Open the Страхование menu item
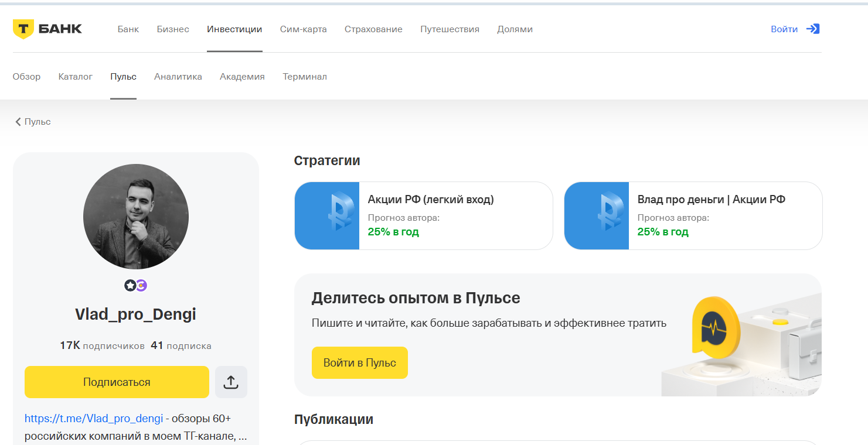 373,29
